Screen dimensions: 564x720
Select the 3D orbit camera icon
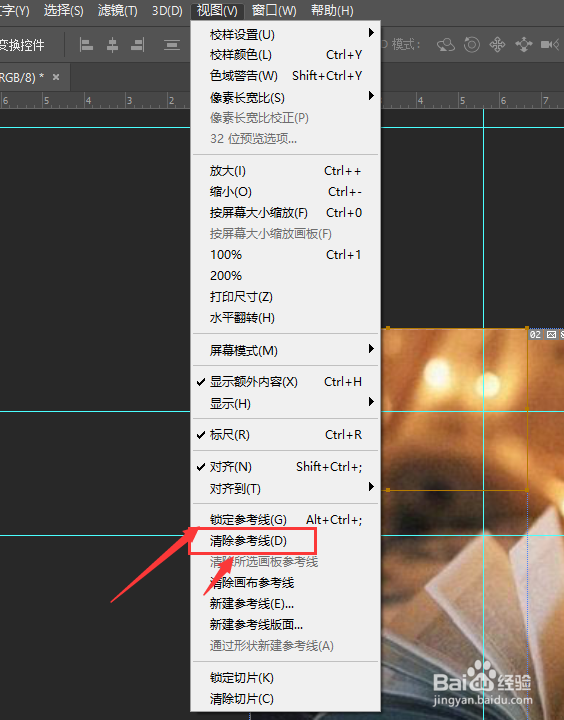[x=446, y=45]
